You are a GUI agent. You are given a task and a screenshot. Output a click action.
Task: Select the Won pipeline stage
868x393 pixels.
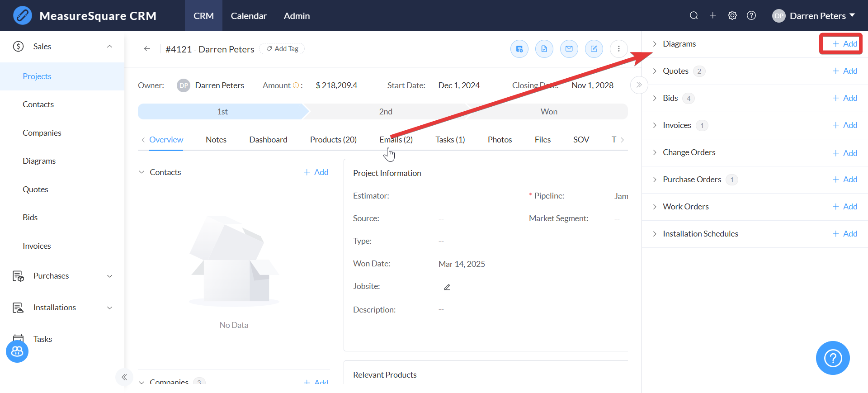coord(549,112)
